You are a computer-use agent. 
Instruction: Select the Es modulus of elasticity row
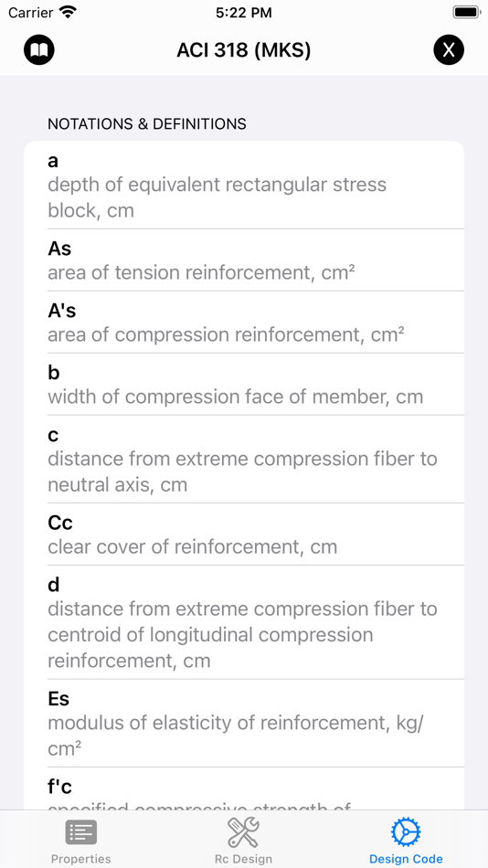(244, 723)
